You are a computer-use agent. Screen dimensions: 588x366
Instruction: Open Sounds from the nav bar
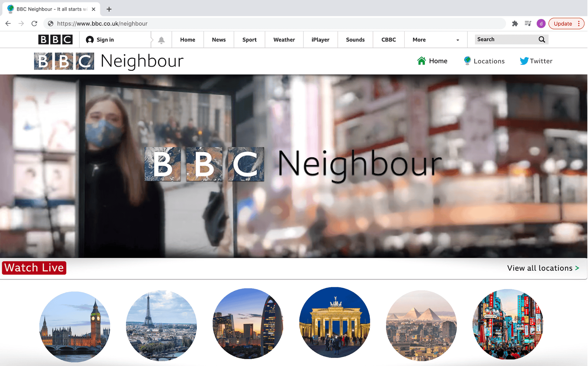tap(355, 40)
